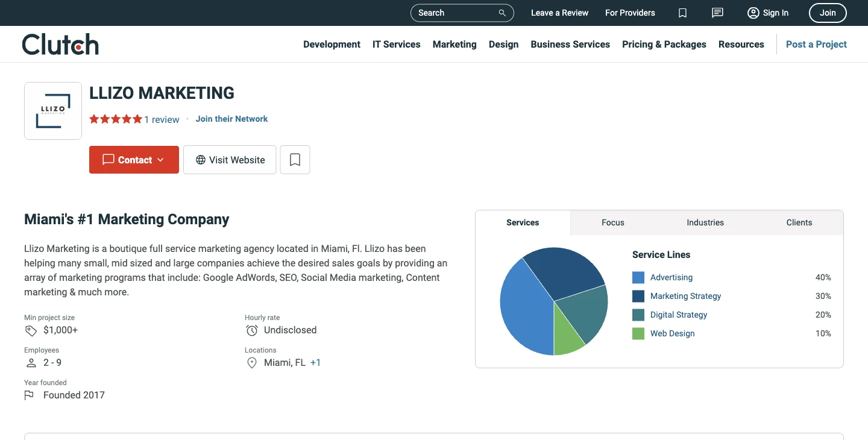Screen dimensions: 868x440
Task: Switch to the Industries tab
Action: coord(705,222)
